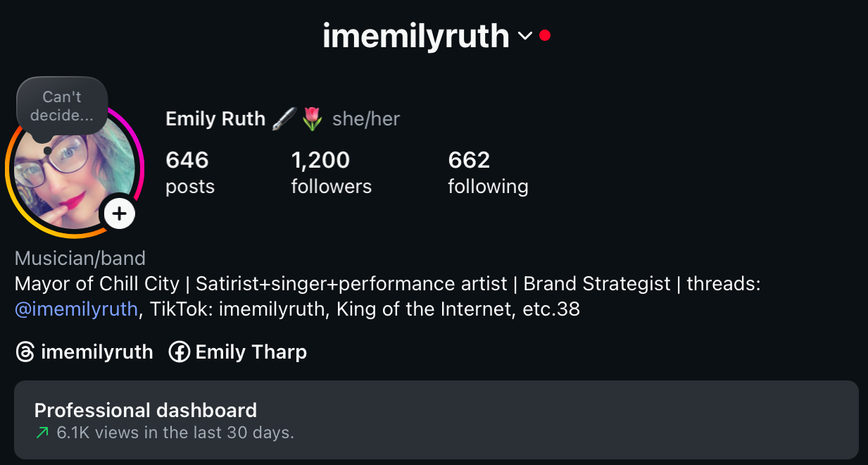This screenshot has width=868, height=465.
Task: Open the Emily Tharp Facebook link
Action: pos(251,352)
